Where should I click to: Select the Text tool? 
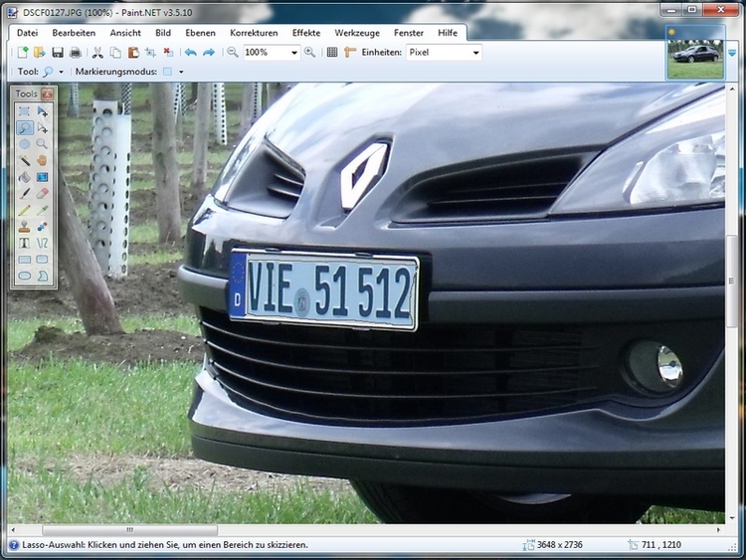[24, 243]
